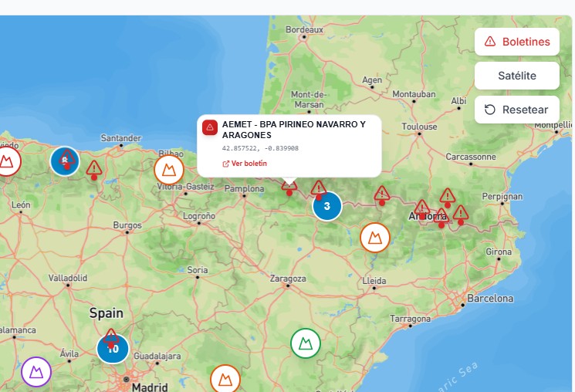The height and width of the screenshot is (392, 575).
Task: Click the Vitoria-Gasteiz city label
Action: point(185,186)
